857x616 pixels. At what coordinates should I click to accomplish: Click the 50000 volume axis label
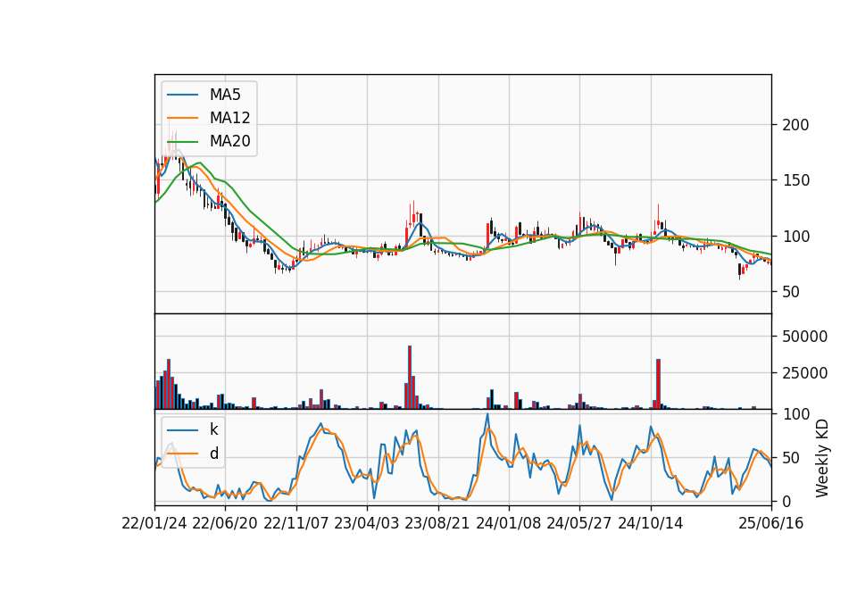click(x=804, y=337)
